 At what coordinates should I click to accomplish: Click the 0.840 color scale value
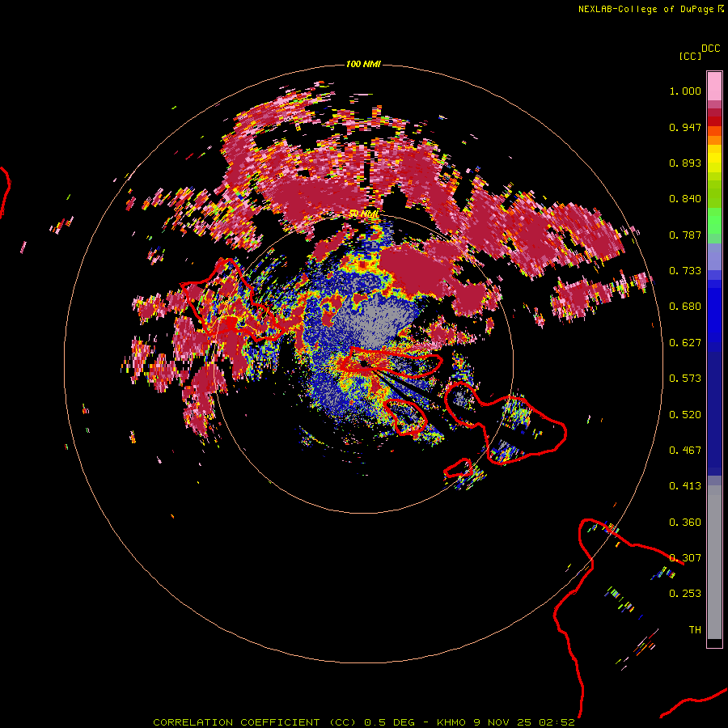tap(685, 199)
